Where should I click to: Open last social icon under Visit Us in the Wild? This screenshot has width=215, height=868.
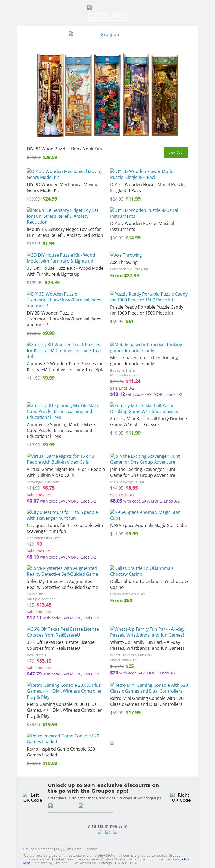tap(115, 832)
